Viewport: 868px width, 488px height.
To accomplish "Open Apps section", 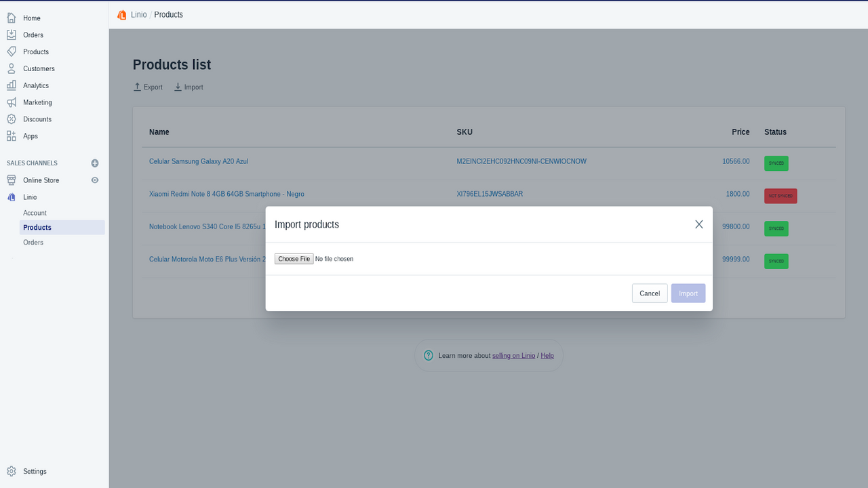I will click(x=31, y=136).
